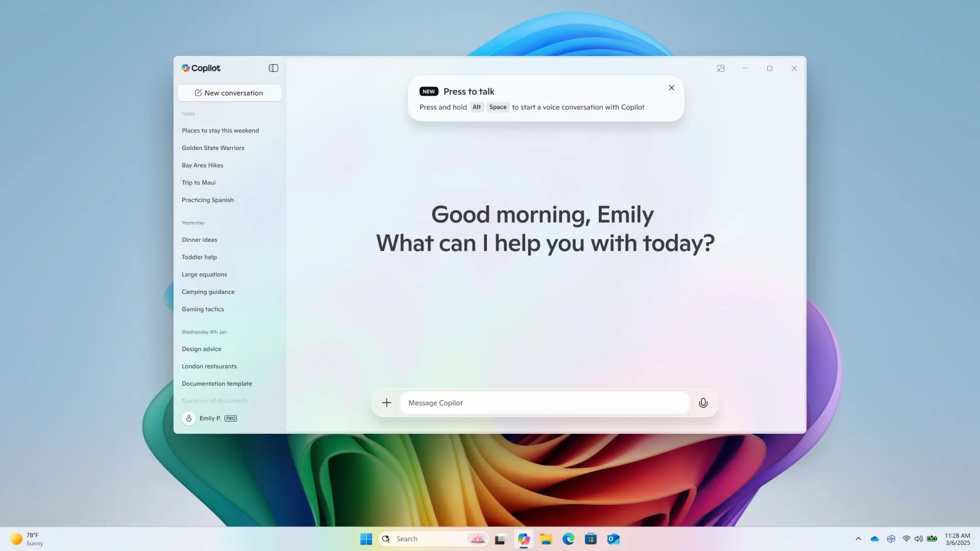
Task: Open the clock showing 11:28 AM
Action: pyautogui.click(x=958, y=539)
